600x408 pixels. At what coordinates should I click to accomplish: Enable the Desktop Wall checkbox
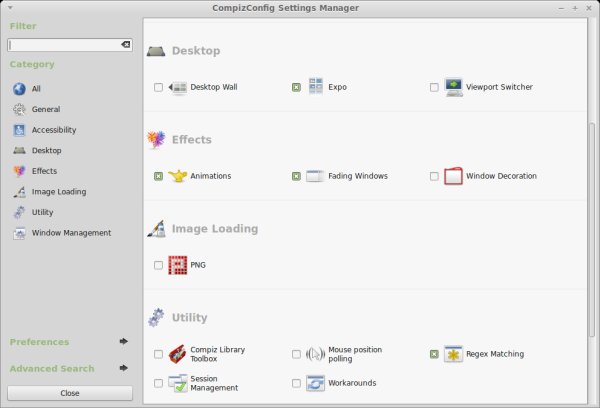[x=158, y=88]
